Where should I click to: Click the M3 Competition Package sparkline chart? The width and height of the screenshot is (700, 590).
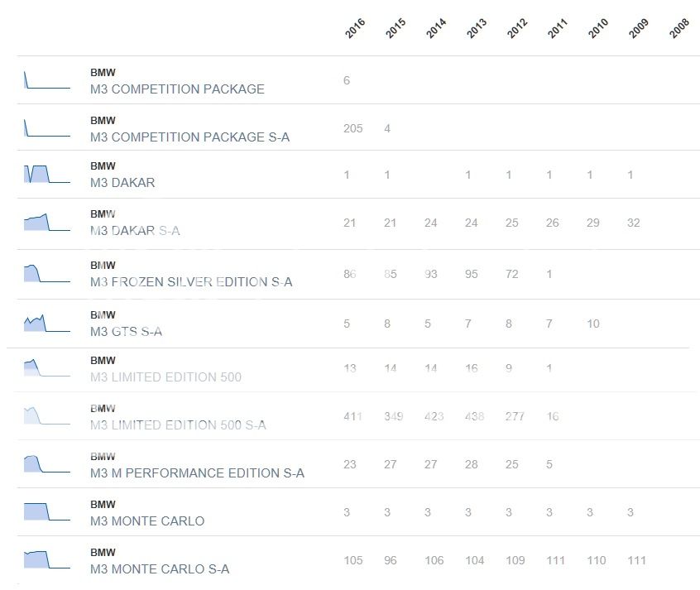46,80
